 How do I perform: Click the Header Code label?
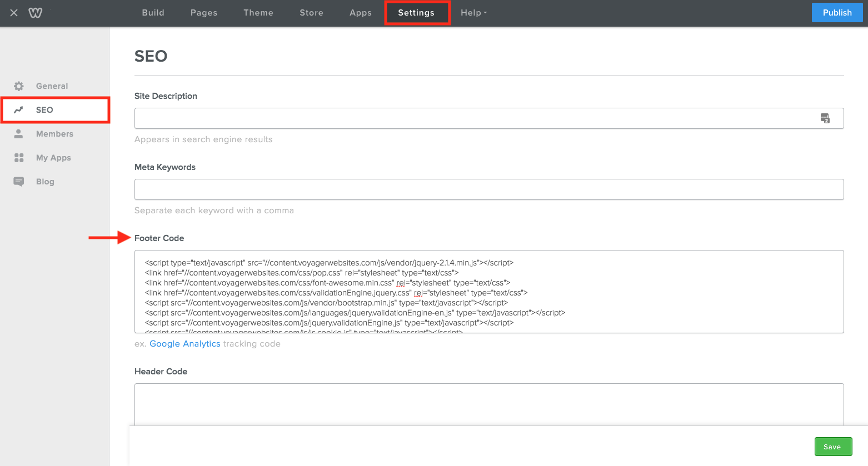(161, 372)
